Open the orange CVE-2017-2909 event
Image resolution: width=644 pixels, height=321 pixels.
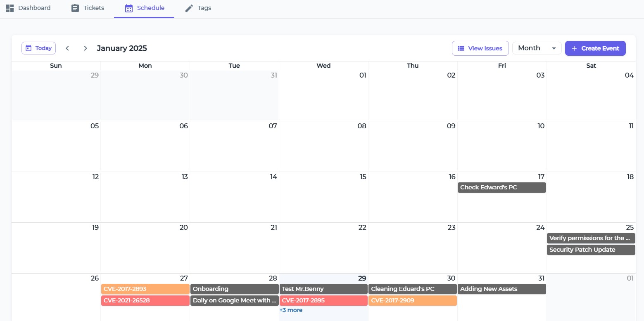[412, 301]
